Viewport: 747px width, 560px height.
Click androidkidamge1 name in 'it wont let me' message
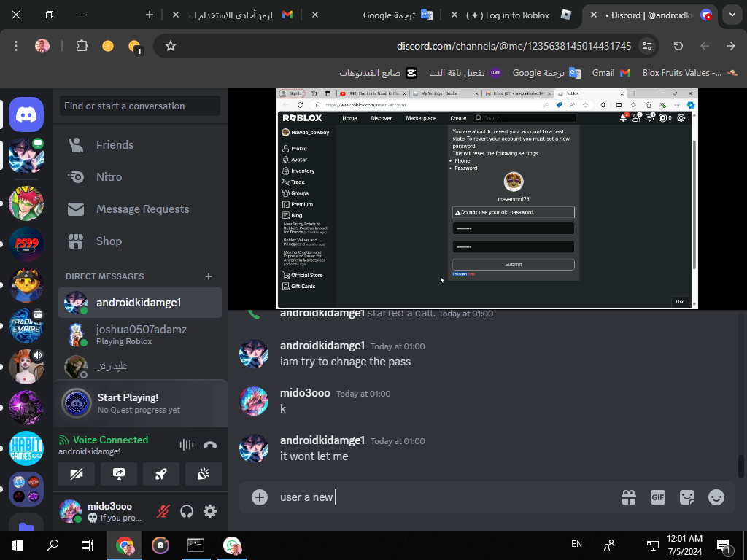click(322, 440)
